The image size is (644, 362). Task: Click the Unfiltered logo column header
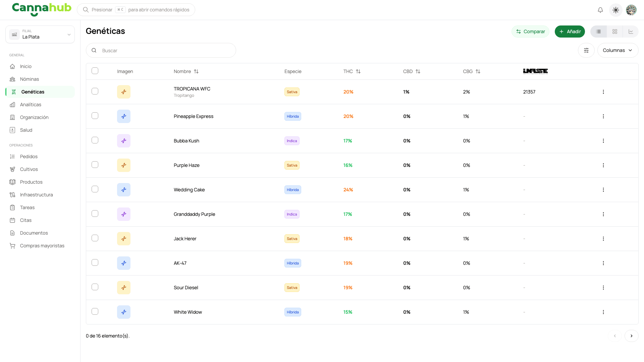pyautogui.click(x=535, y=71)
